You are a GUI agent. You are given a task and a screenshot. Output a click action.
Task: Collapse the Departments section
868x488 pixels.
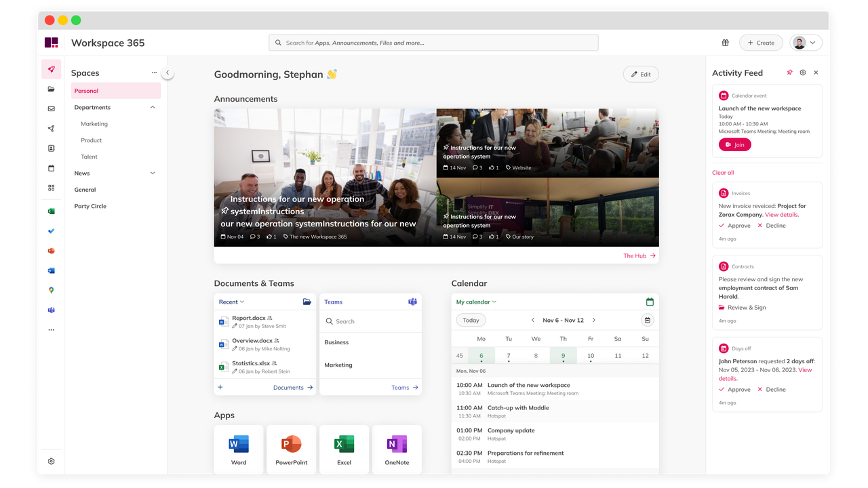tap(153, 107)
